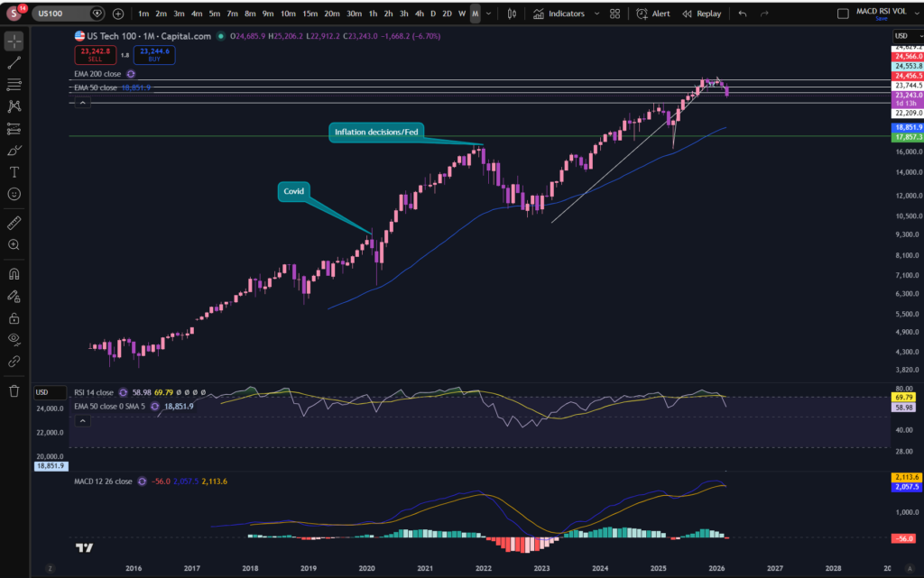Click the SELL 23,242.8 button
Image resolution: width=924 pixels, height=578 pixels.
point(96,55)
